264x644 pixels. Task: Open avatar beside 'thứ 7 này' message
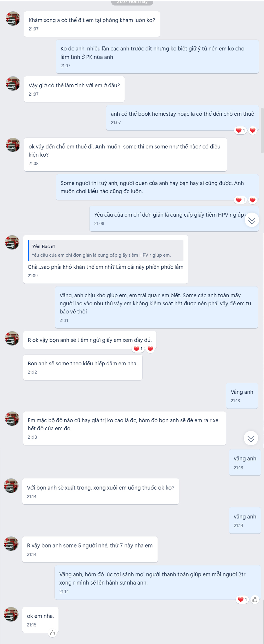pyautogui.click(x=11, y=544)
